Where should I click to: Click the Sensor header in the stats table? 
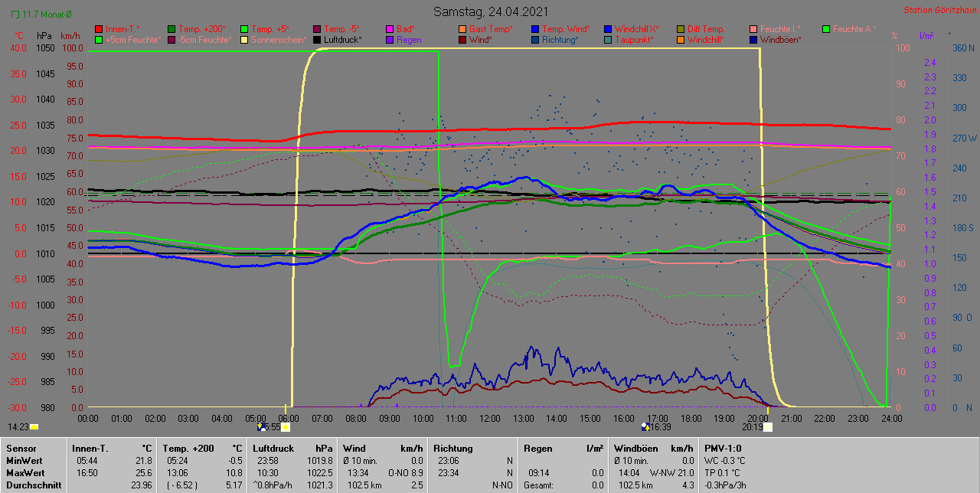pyautogui.click(x=20, y=449)
